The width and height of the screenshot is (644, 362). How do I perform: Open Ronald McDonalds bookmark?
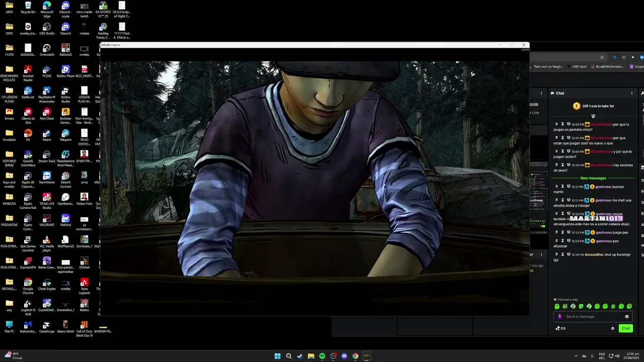click(x=607, y=66)
